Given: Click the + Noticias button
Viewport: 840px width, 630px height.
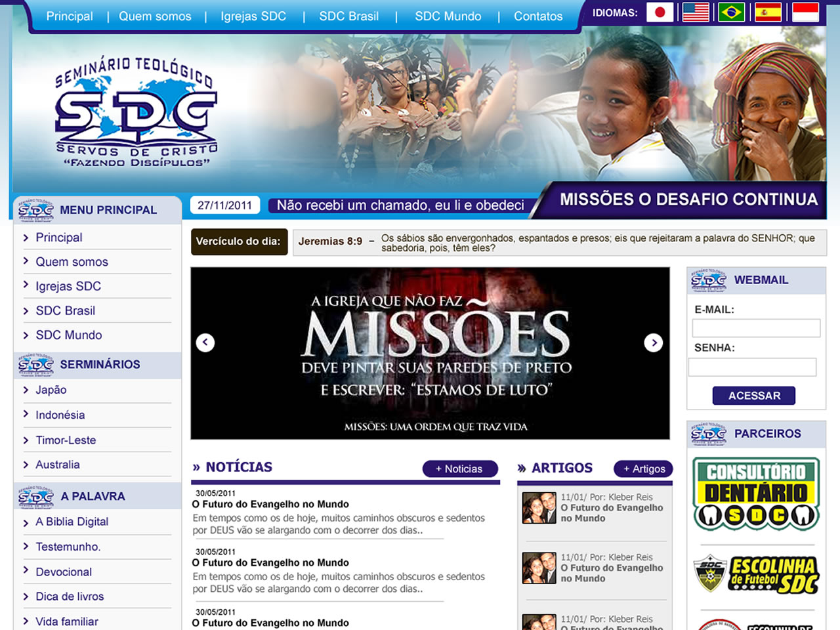Looking at the screenshot, I should [460, 469].
